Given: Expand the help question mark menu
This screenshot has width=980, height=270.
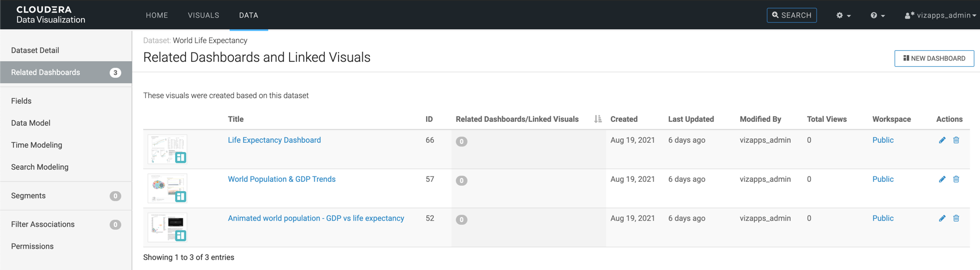Looking at the screenshot, I should 877,15.
